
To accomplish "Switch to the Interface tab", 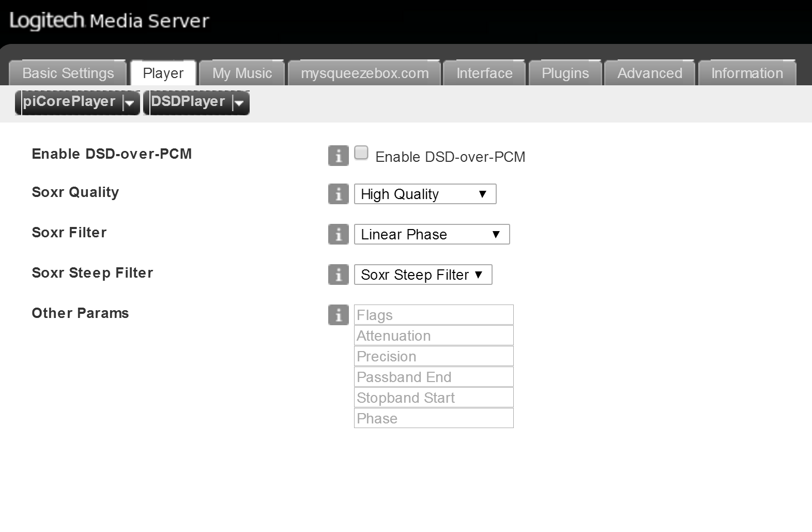I will 484,73.
